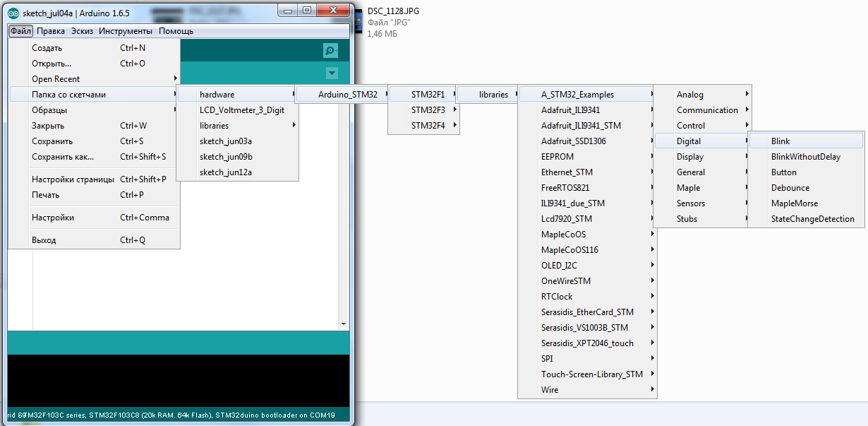Open the Blink example
868x426 pixels.
(806, 141)
